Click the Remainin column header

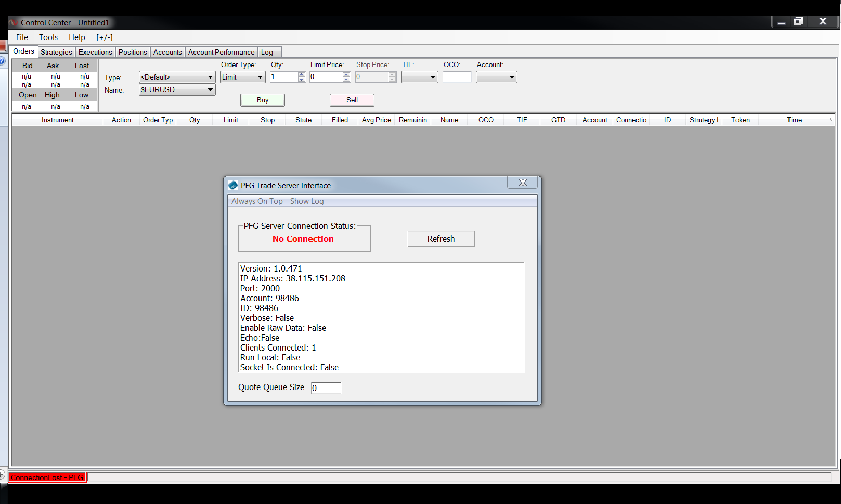point(413,120)
